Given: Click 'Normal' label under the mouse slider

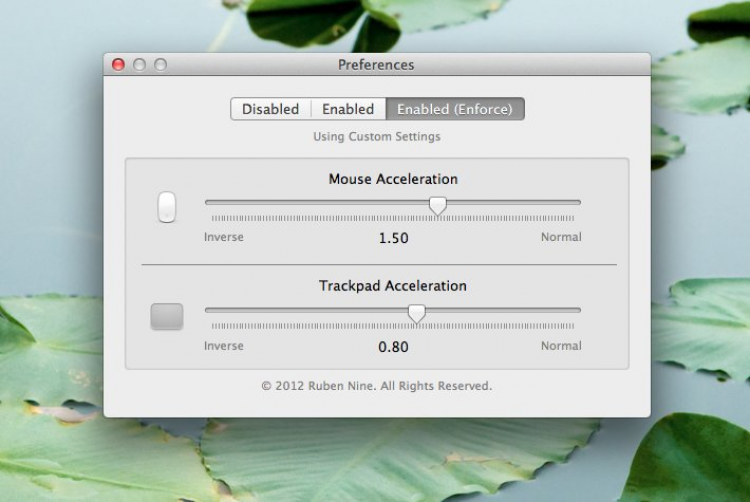Looking at the screenshot, I should (x=561, y=237).
